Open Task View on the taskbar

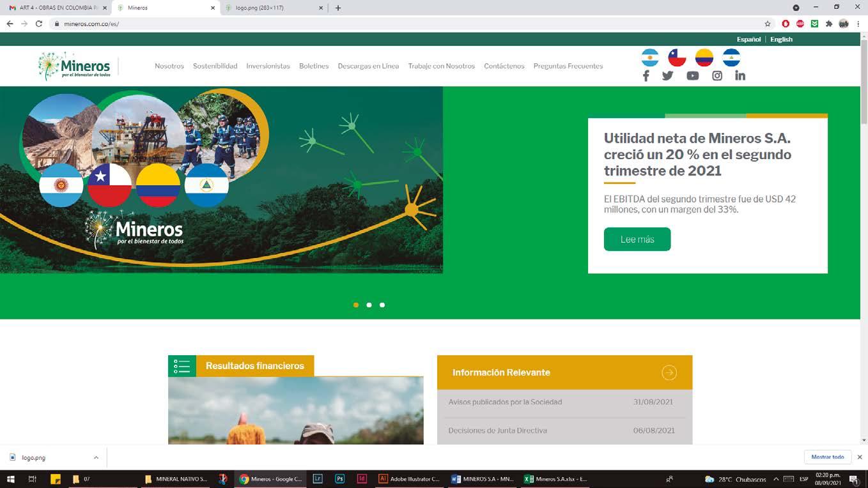[x=33, y=479]
